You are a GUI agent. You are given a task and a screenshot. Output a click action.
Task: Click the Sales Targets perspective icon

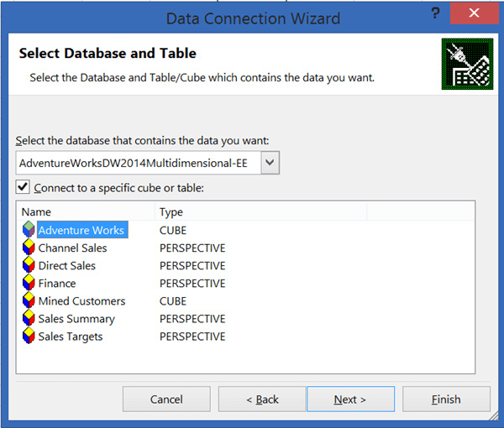[x=29, y=336]
